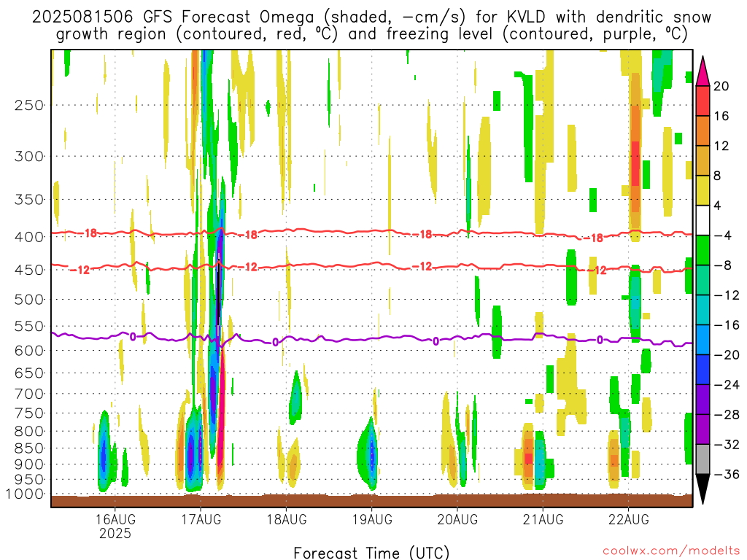
Task: Click the 300 pressure level label
Action: 29,156
